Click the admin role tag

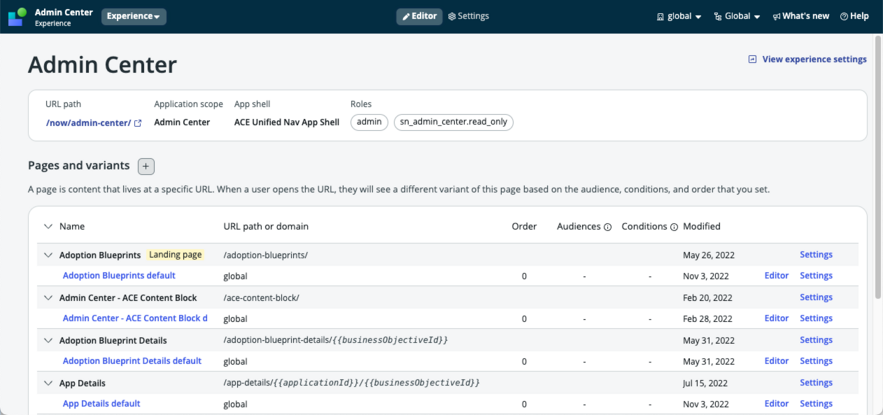(x=369, y=122)
